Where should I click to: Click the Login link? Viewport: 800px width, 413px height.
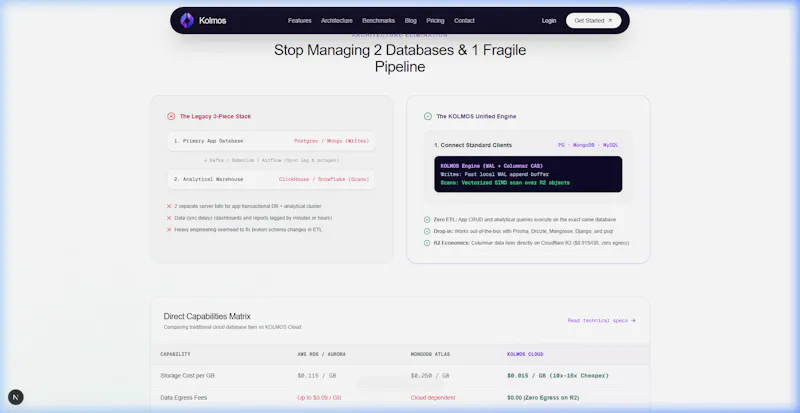point(549,21)
